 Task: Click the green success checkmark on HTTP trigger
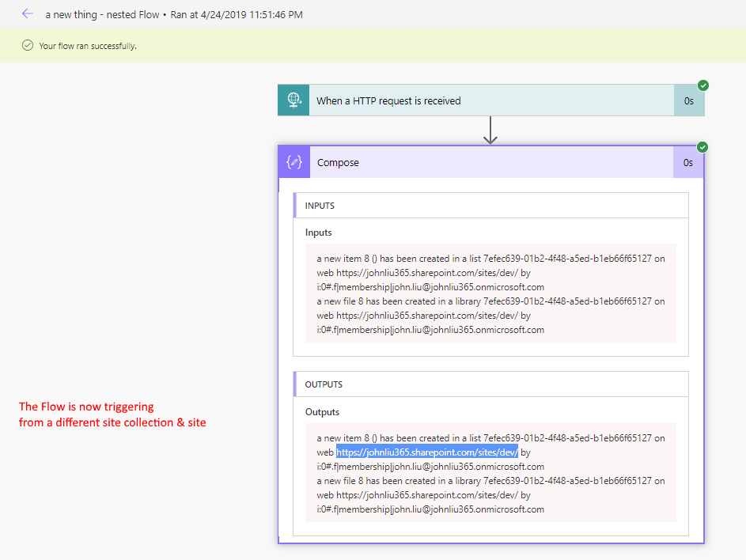coord(703,85)
